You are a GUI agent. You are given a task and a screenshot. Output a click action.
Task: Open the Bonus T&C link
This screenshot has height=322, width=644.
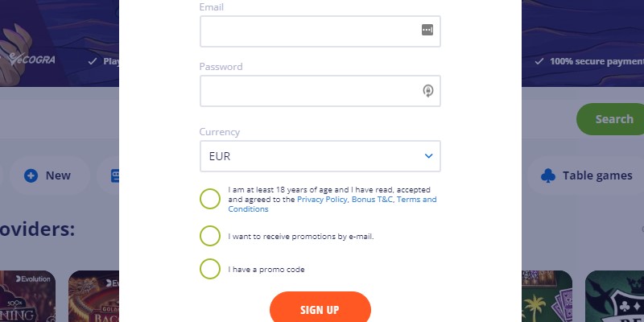pyautogui.click(x=373, y=200)
